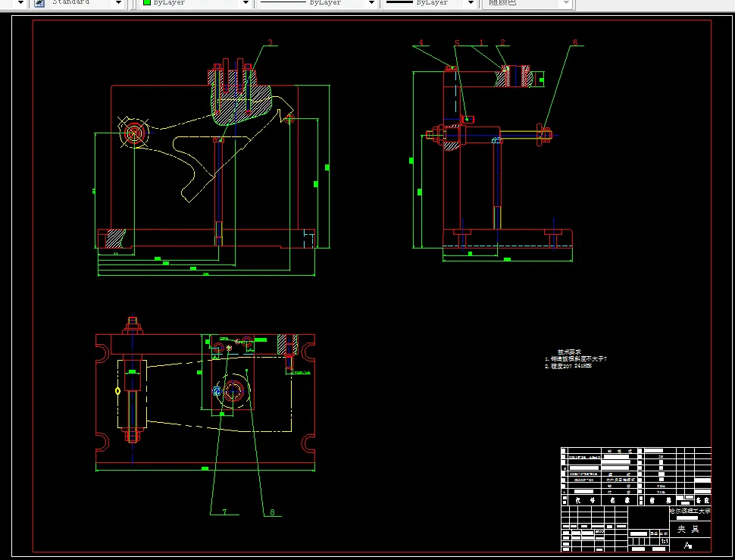Click the 技术要求 heading text

(x=569, y=352)
